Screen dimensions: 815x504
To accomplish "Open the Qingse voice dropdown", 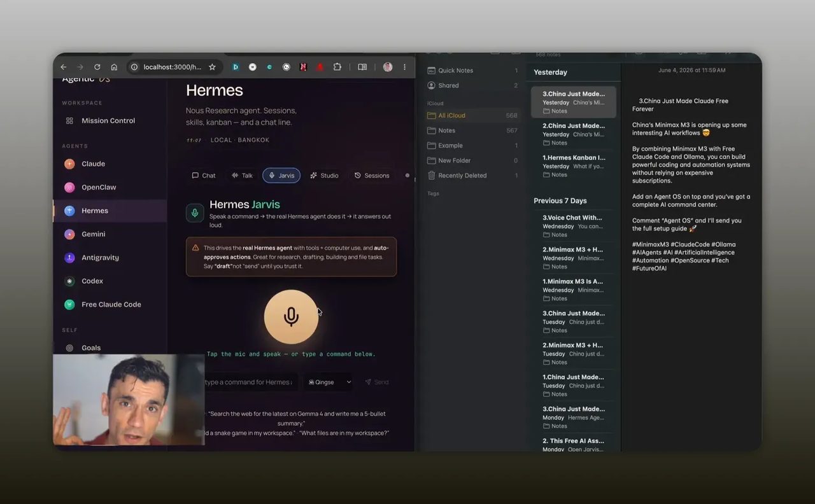I will click(329, 382).
